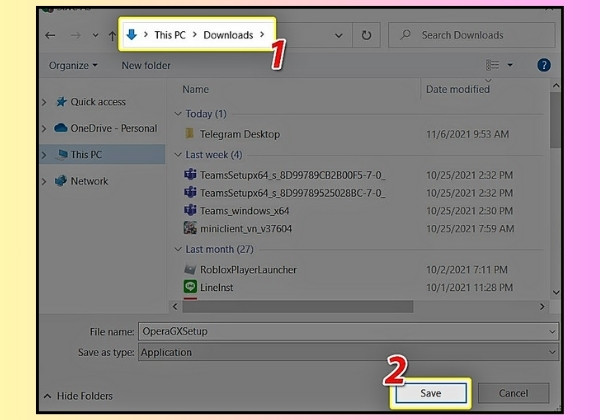Click date 11/6/2021 9:53 AM

pos(468,134)
